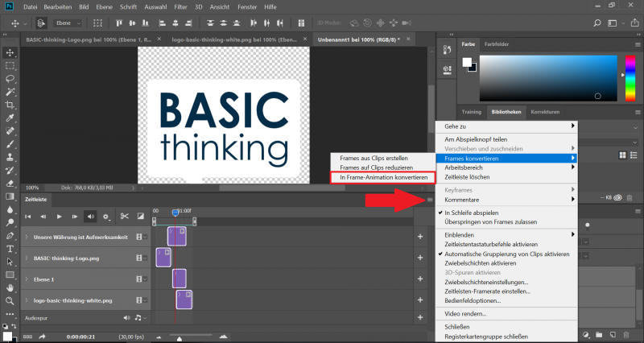Expand the Unsere Währung ist Aufmerksamkeit track

point(27,237)
